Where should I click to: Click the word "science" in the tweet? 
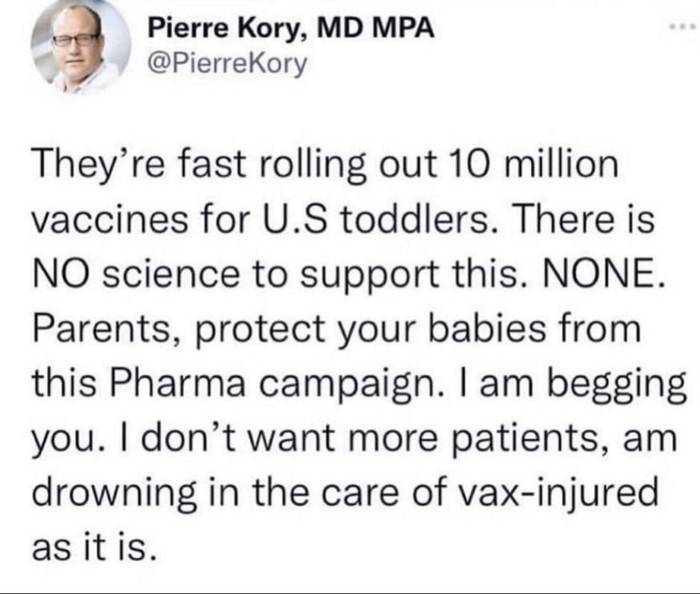[160, 273]
